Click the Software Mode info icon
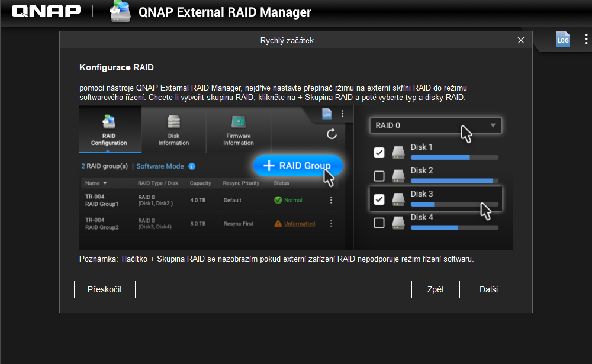592x364 pixels. (x=191, y=167)
